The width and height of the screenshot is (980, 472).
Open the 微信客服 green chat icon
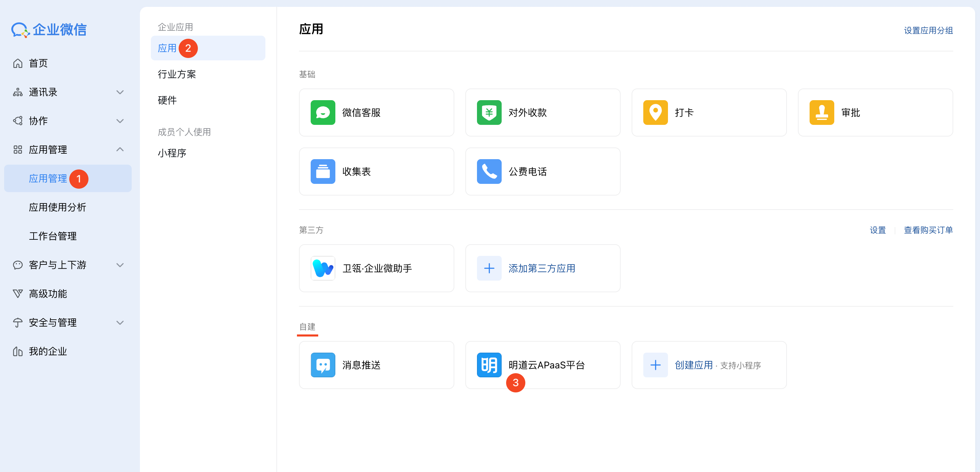point(323,113)
